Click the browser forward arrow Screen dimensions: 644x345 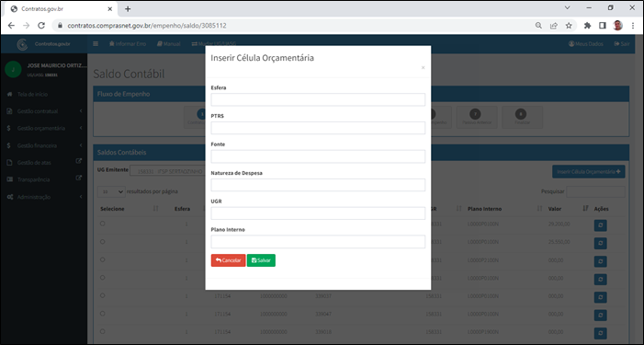coord(27,26)
